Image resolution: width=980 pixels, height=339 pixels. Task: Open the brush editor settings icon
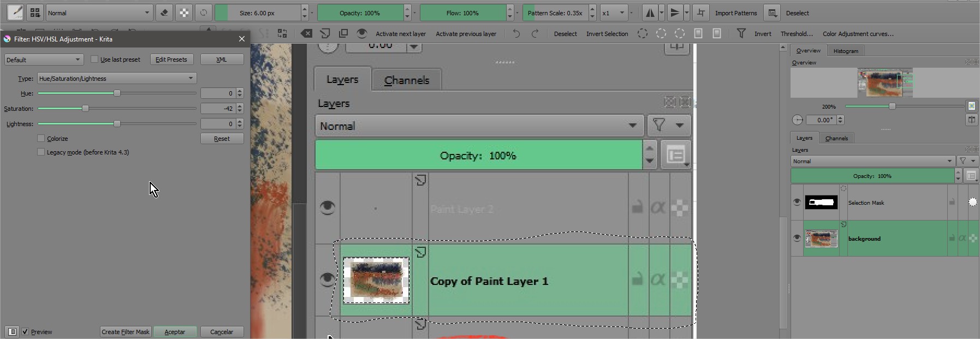click(15, 13)
